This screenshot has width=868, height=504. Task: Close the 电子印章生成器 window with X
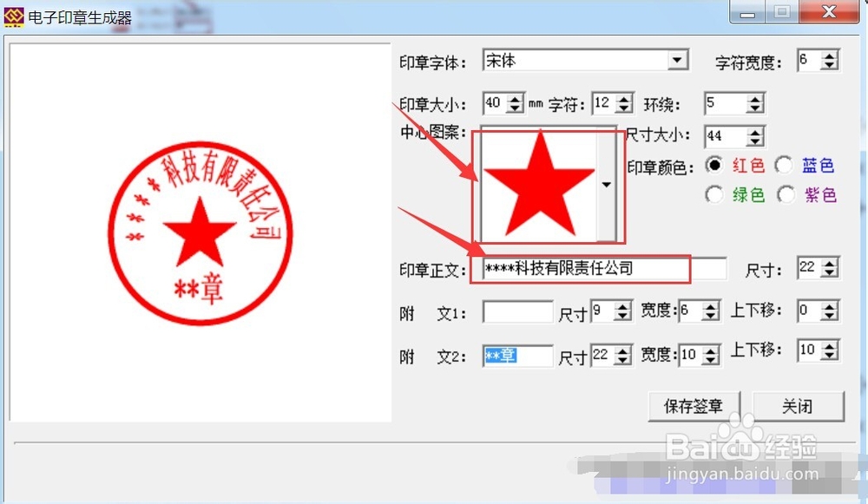coord(829,11)
